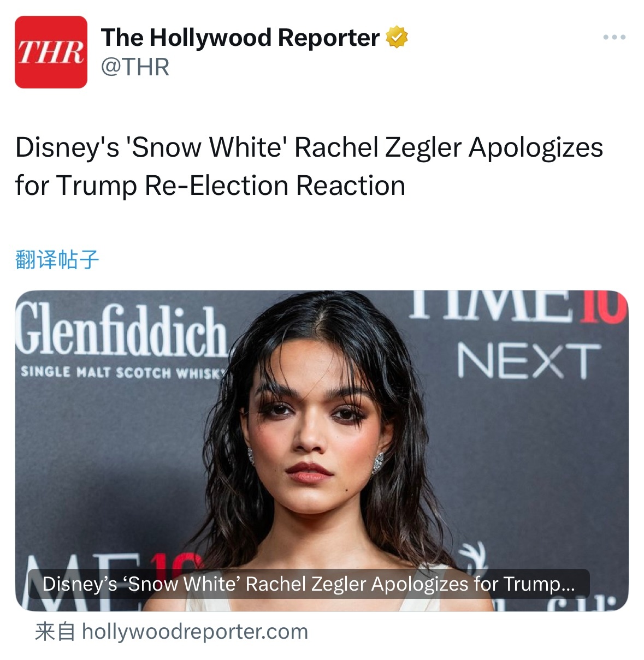Open the red THR profile avatar
644x660 pixels.
click(51, 52)
